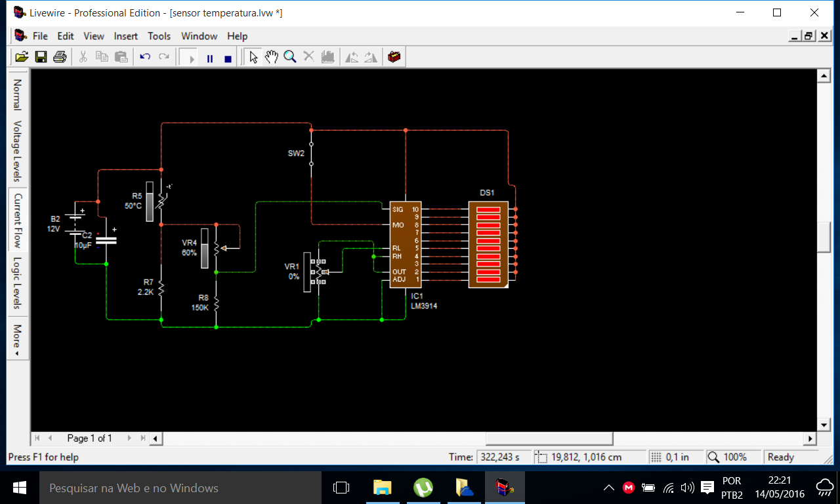Open the gallery toolbox icon
The image size is (840, 504).
point(394,57)
